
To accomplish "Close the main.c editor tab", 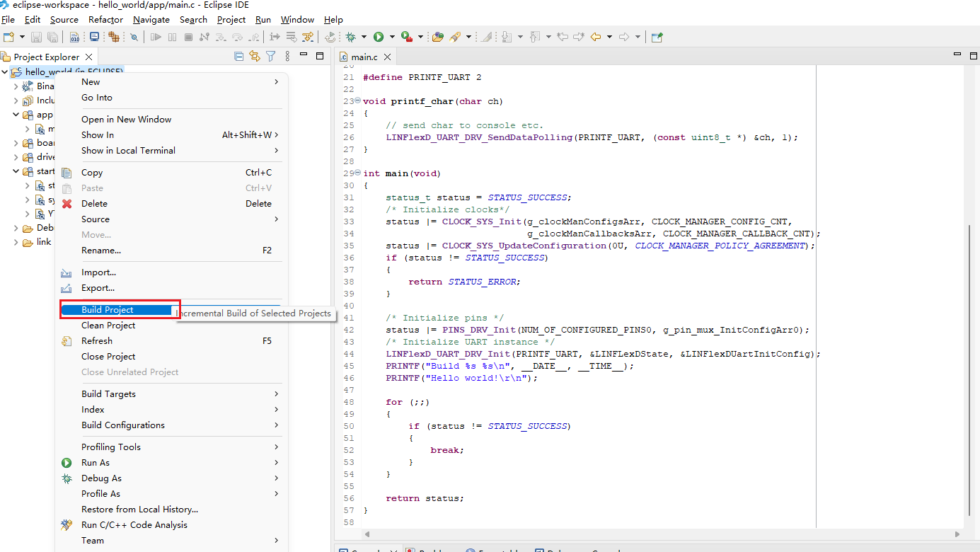I will pyautogui.click(x=388, y=57).
